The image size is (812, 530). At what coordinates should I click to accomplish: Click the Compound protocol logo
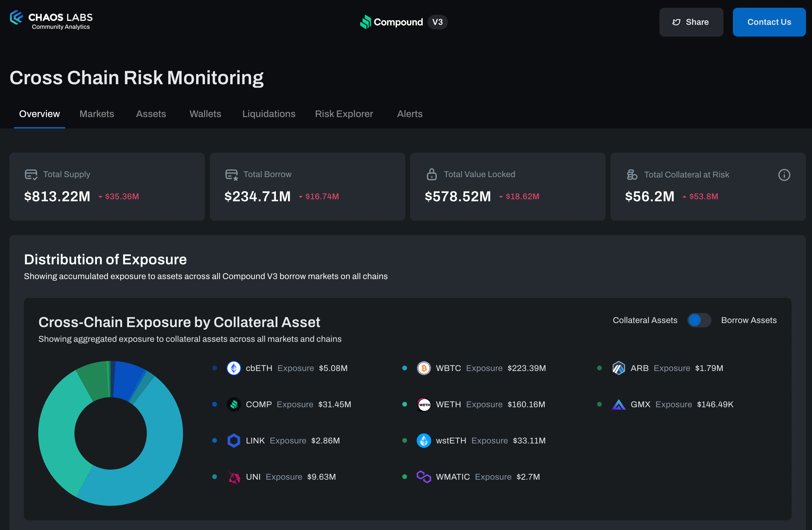click(x=366, y=22)
